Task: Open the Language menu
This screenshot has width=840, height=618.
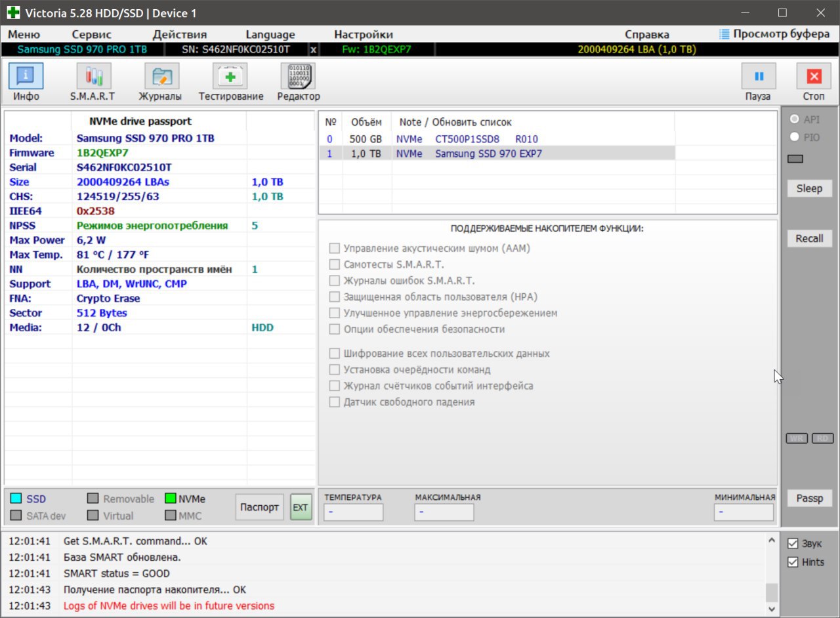Action: coord(270,35)
